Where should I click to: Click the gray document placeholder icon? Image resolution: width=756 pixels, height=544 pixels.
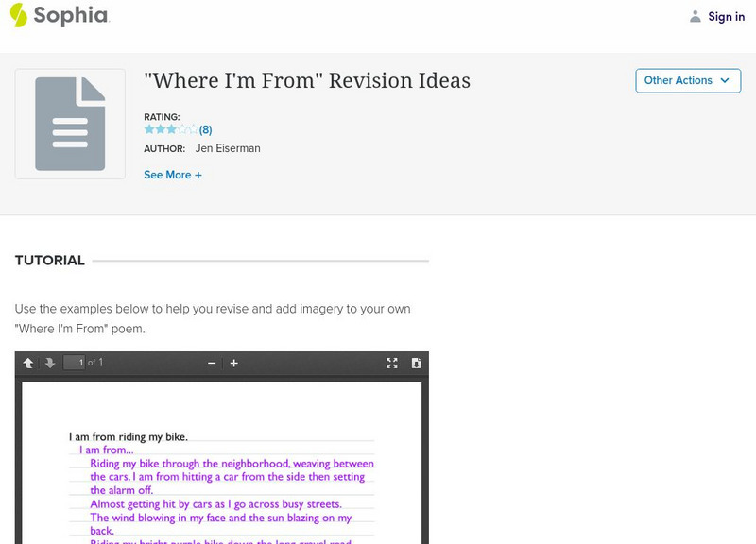69,124
